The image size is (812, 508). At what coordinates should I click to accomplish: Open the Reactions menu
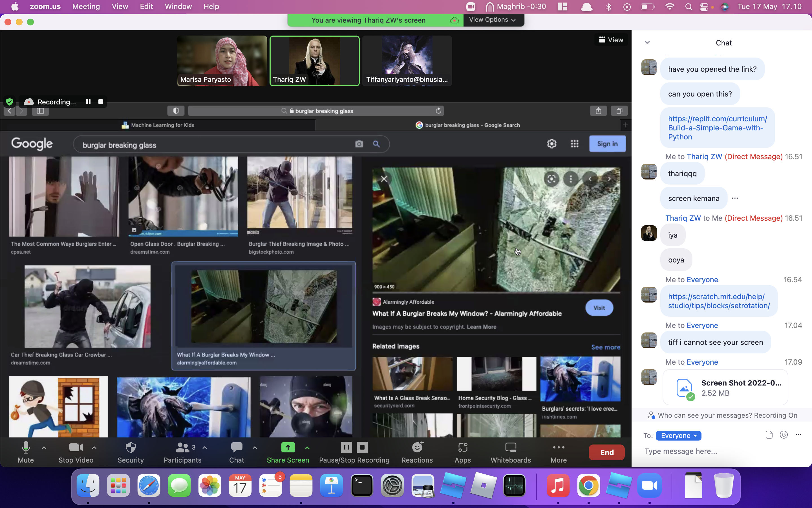pos(417,452)
